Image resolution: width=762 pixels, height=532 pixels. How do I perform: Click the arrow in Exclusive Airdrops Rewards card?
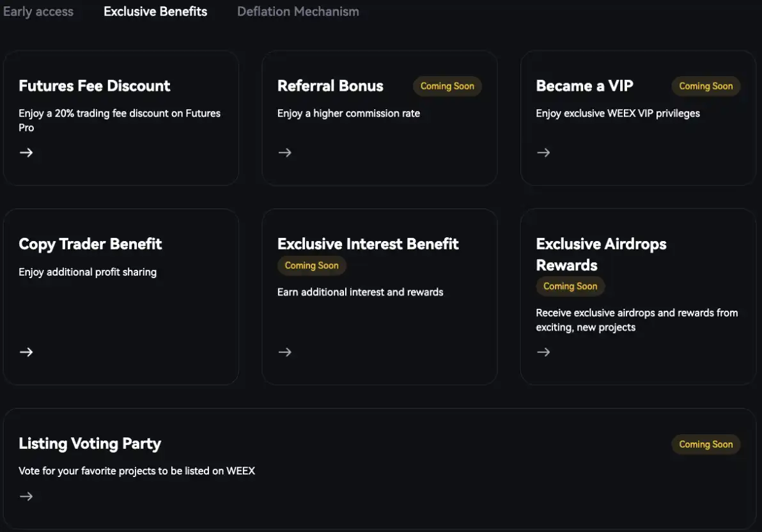pos(543,352)
